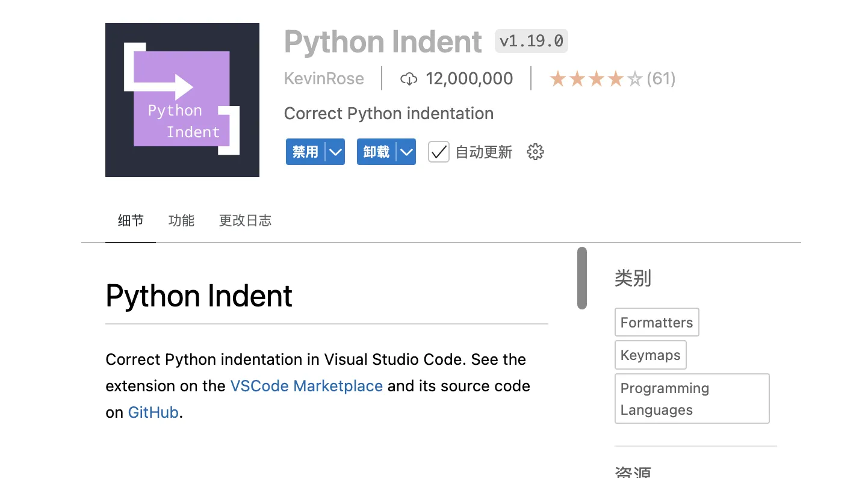
Task: Click the Python Indent extension logo
Action: (x=182, y=100)
